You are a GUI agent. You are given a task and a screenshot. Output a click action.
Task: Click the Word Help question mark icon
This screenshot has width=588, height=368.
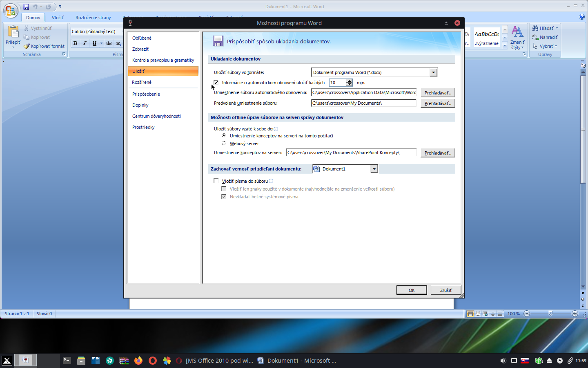point(582,17)
